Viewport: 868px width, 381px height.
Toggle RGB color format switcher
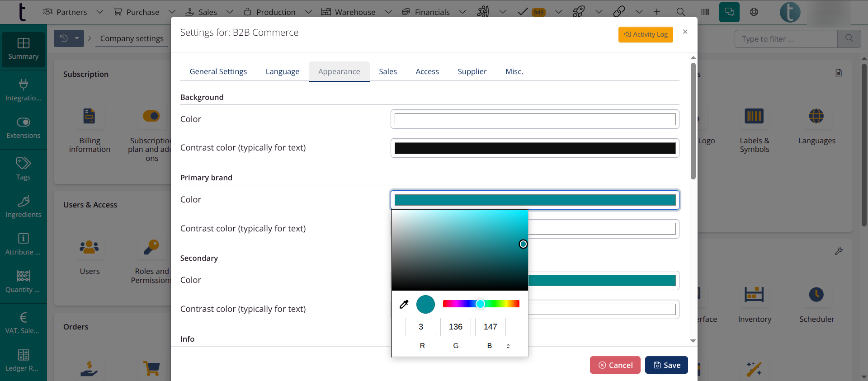pos(508,346)
